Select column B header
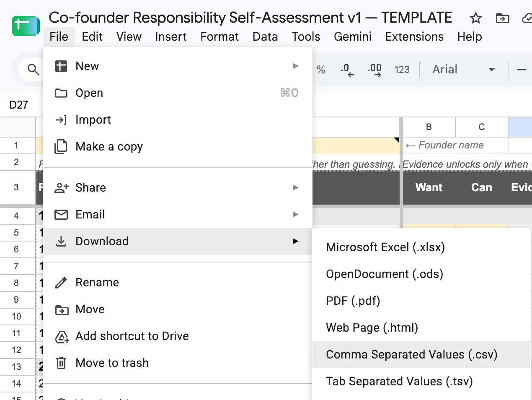Screen dimensions: 532x400 [x=429, y=127]
